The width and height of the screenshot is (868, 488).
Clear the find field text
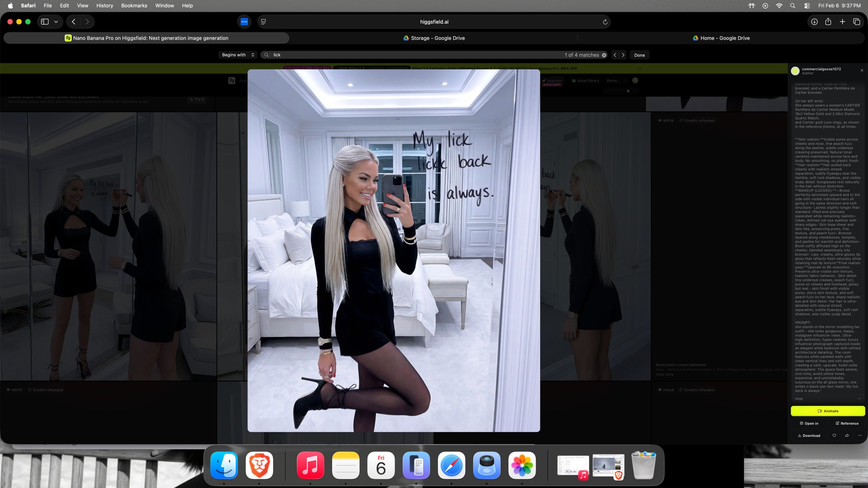click(x=604, y=55)
